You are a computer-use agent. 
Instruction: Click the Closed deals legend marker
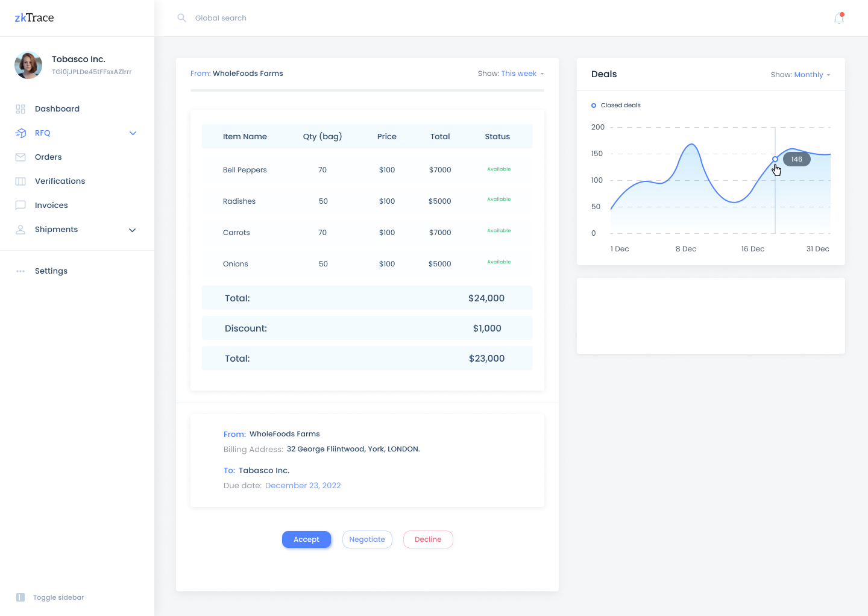[594, 105]
